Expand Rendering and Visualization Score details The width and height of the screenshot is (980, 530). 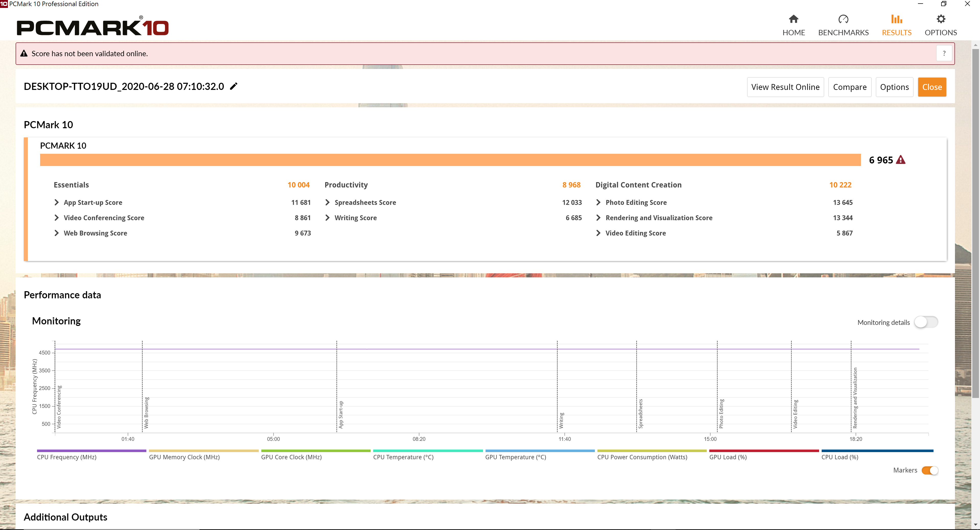[x=598, y=218]
